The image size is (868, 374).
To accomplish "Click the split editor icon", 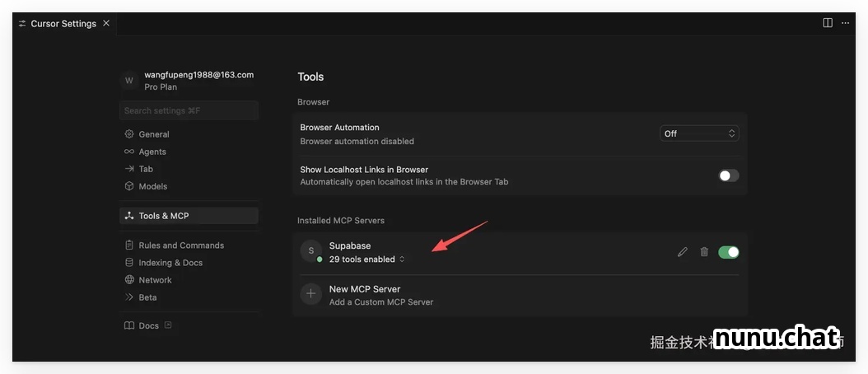I will click(x=828, y=23).
